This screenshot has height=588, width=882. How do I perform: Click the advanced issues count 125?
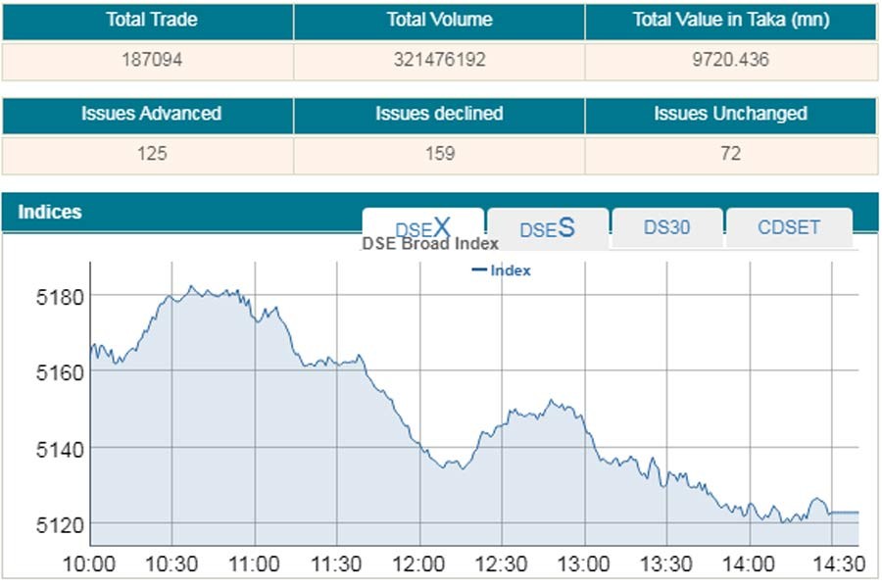coord(147,154)
